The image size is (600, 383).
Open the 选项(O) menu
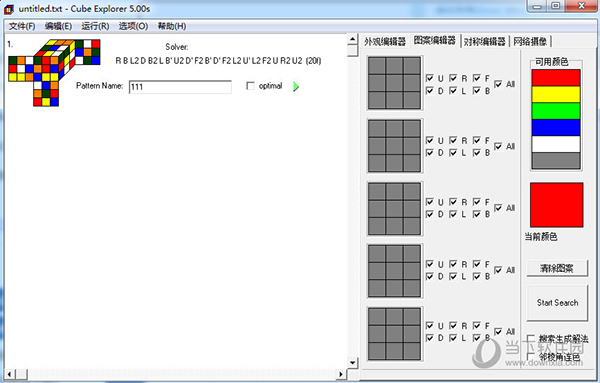[x=133, y=26]
